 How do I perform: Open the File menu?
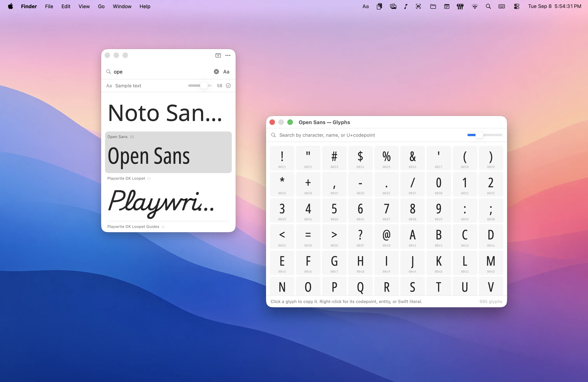tap(49, 6)
